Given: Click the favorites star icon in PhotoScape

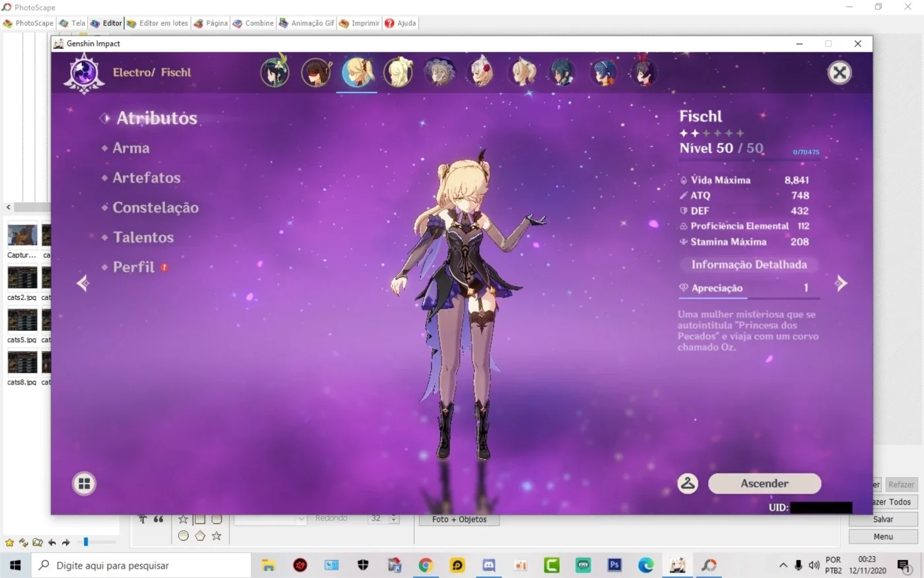Looking at the screenshot, I should [x=9, y=542].
